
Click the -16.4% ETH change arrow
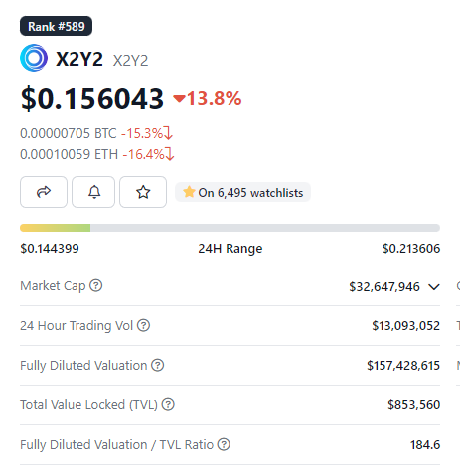point(170,154)
